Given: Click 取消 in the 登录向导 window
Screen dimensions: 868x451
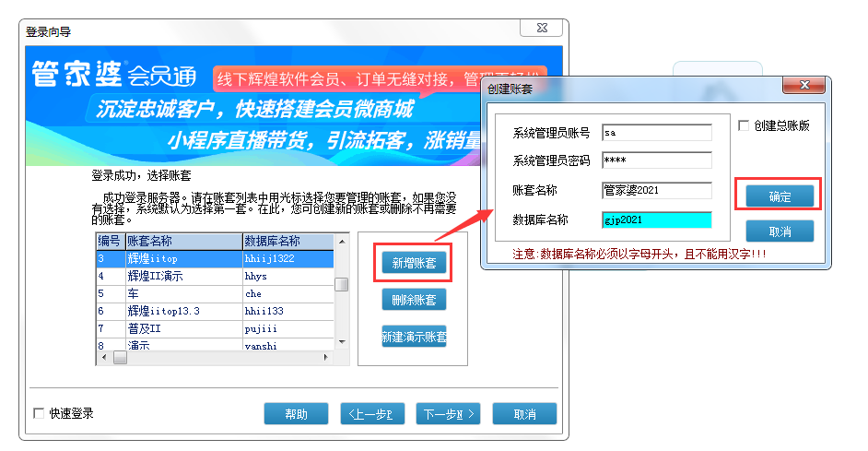Looking at the screenshot, I should [524, 414].
